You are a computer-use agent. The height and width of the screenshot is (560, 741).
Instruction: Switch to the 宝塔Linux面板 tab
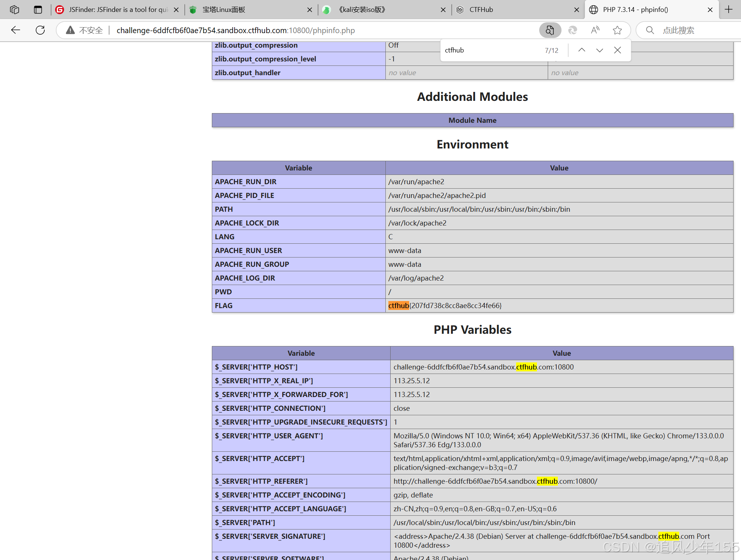[x=223, y=9]
